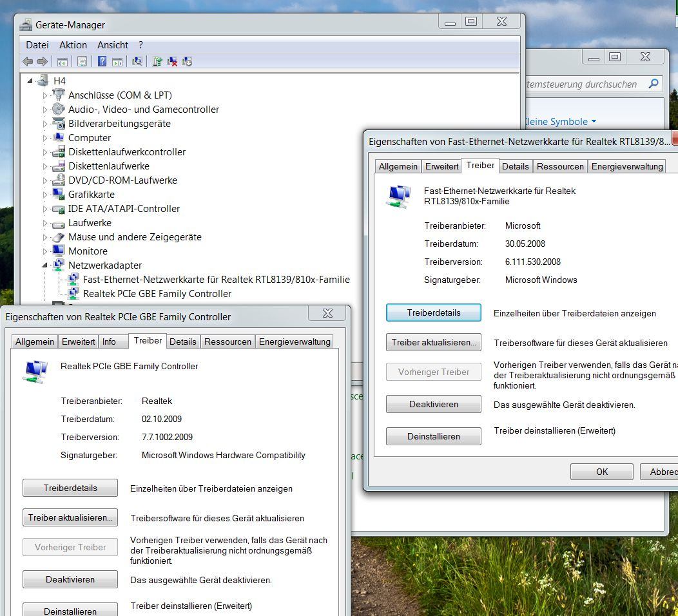Open Allgemein tab in Realtek PCIe GBE properties
Image resolution: width=678 pixels, height=616 pixels.
pos(35,342)
